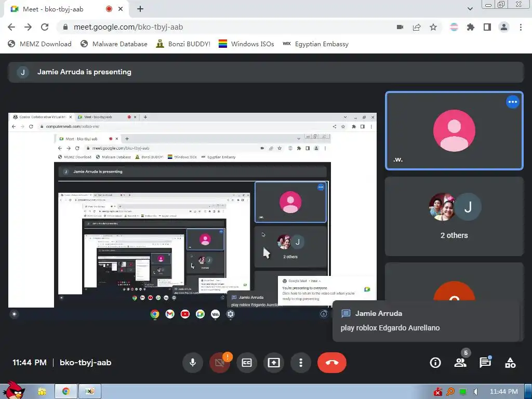Viewport: 532px width, 399px height.
Task: Close the Meet - bko-tbyj-aab tab
Action: tap(121, 9)
